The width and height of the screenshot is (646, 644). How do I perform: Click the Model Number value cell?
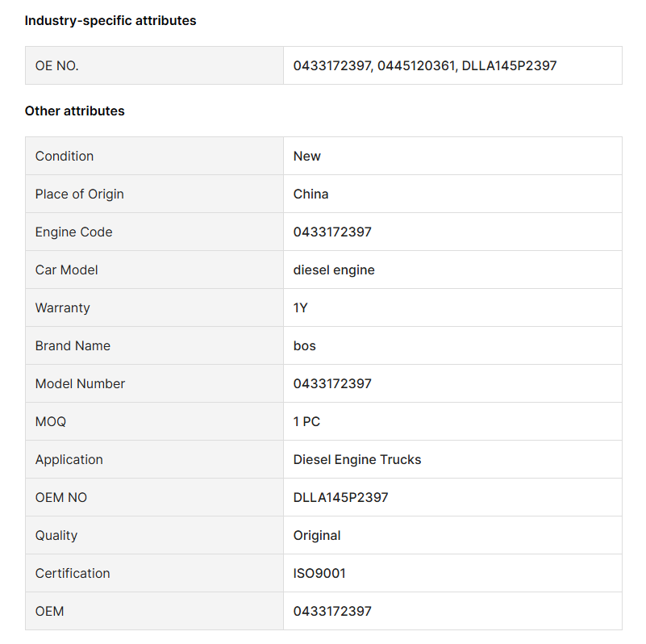452,384
